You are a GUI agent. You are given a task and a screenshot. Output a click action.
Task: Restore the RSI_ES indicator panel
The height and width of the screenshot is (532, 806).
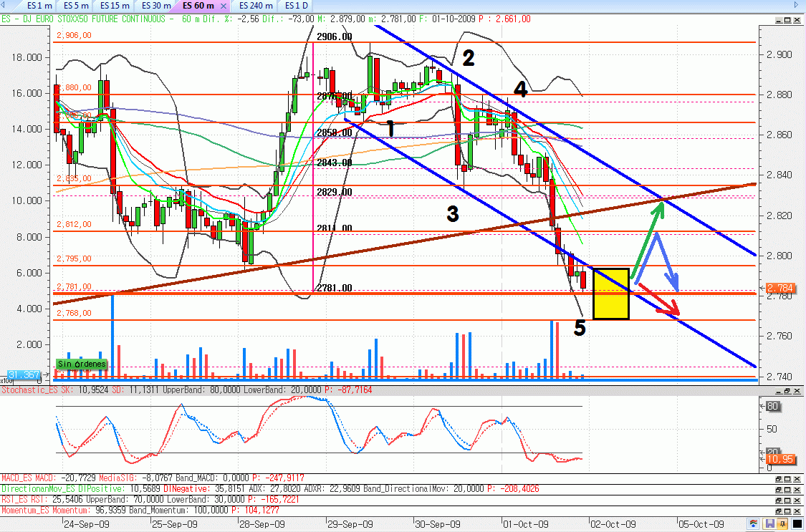pos(779,500)
